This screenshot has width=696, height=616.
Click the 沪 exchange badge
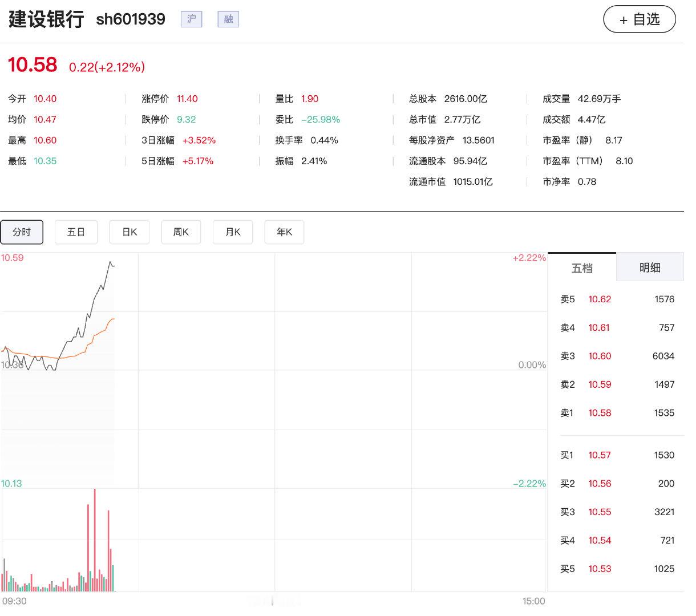pyautogui.click(x=192, y=19)
